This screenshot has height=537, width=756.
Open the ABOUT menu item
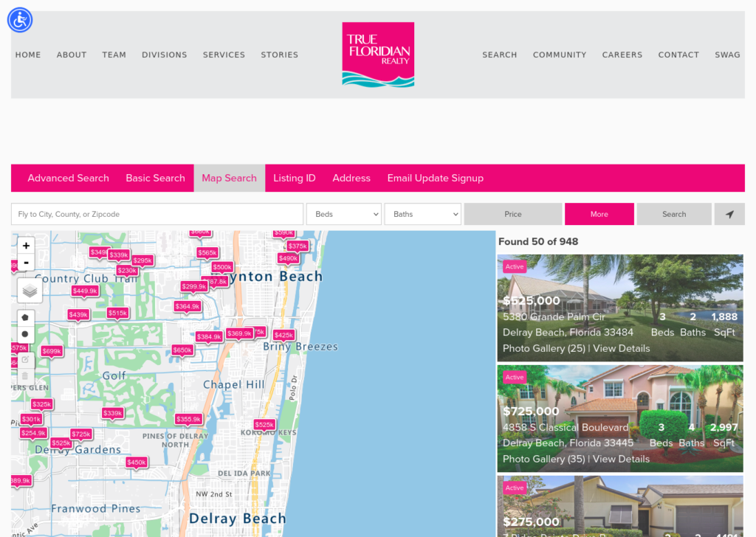(x=72, y=55)
